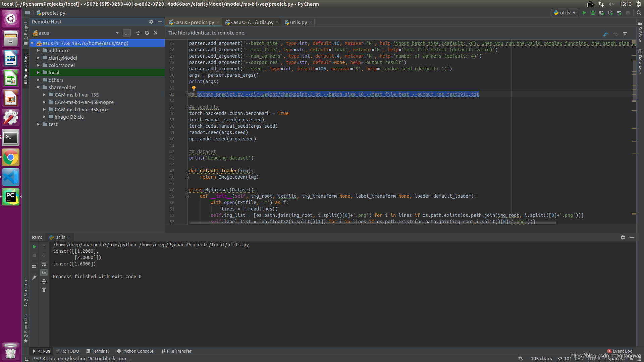The height and width of the screenshot is (362, 644).
Task: Refresh the remote host file tree
Action: [147, 33]
